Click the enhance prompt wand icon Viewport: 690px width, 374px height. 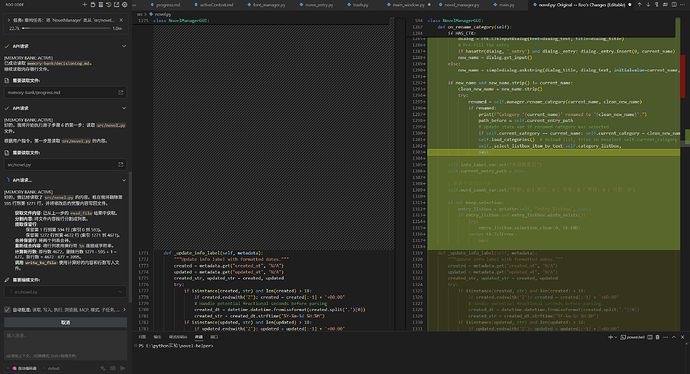click(103, 368)
